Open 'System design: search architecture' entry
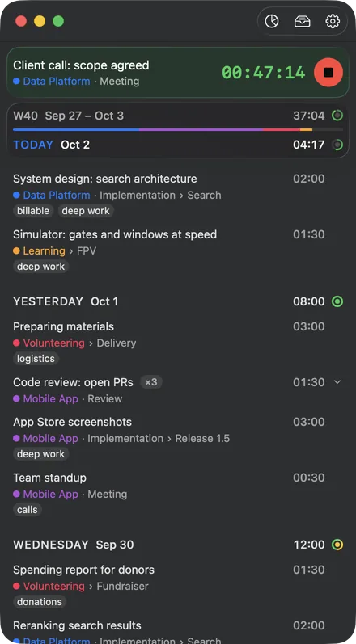 (x=105, y=179)
